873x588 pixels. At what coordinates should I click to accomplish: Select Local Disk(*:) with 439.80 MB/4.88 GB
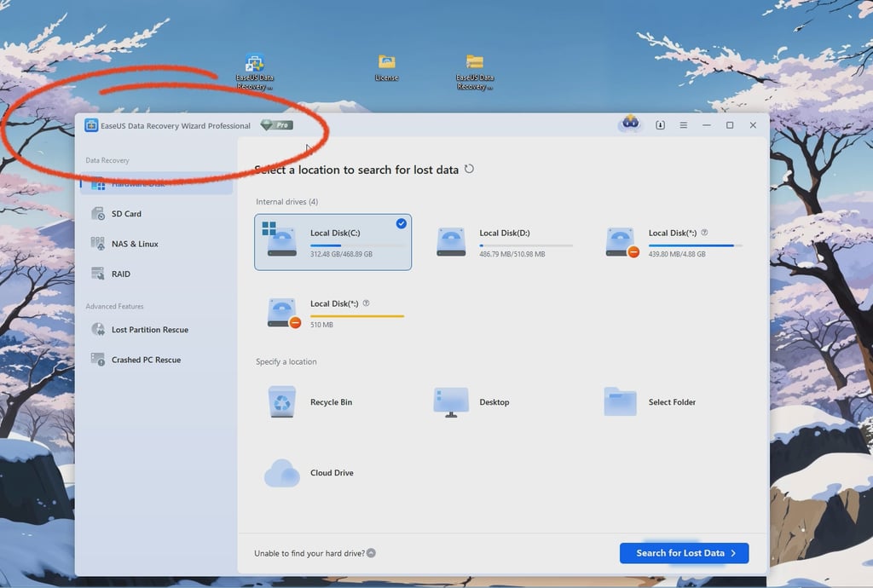click(673, 242)
